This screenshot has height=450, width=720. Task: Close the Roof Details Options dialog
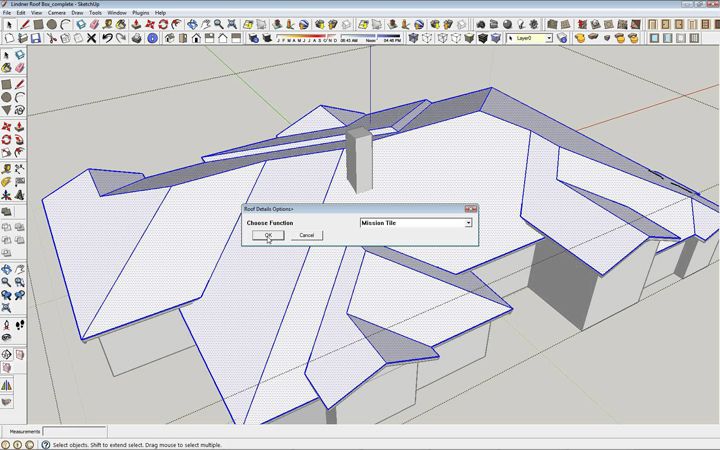[471, 209]
